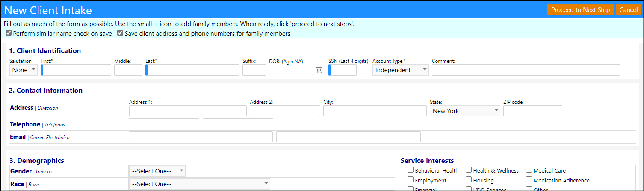Focus the first Email field
Image resolution: width=644 pixels, height=191 pixels.
pos(201,137)
